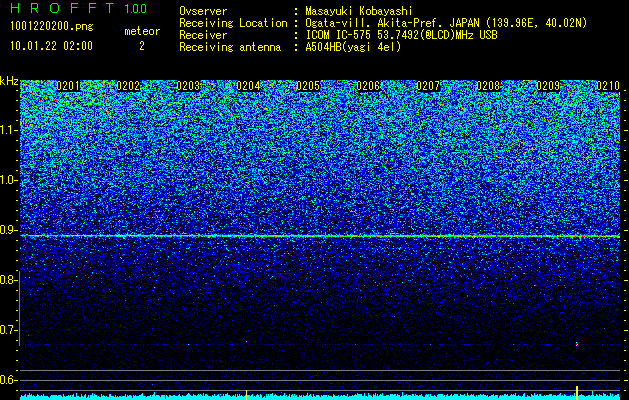Click the Receiver line ICOM IC-575
This screenshot has width=629, height=400.
pyautogui.click(x=401, y=35)
